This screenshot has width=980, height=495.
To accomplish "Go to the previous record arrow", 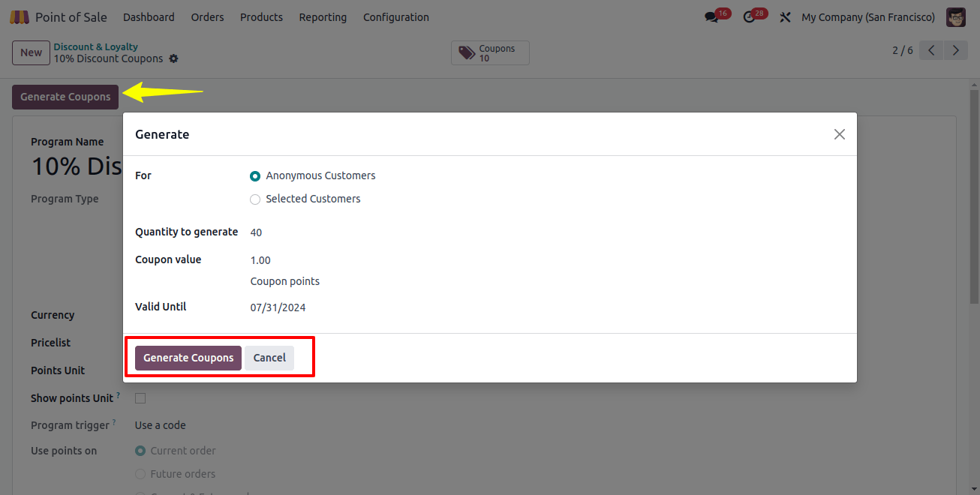I will click(931, 50).
